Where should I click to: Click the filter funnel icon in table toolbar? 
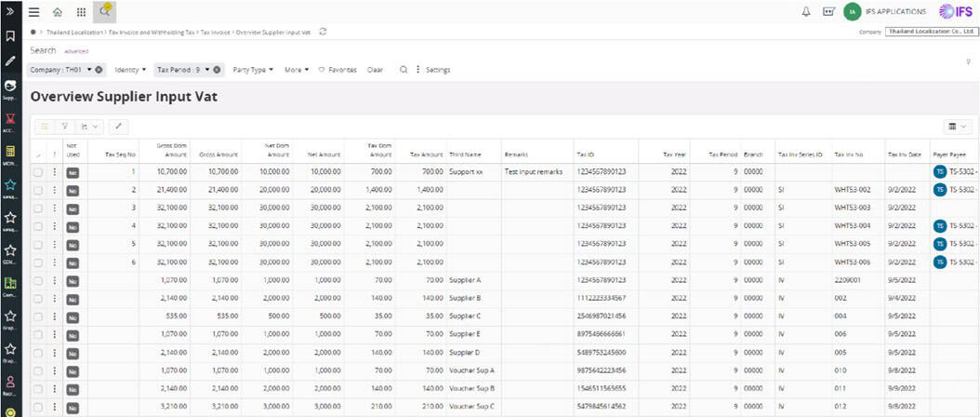coord(65,126)
